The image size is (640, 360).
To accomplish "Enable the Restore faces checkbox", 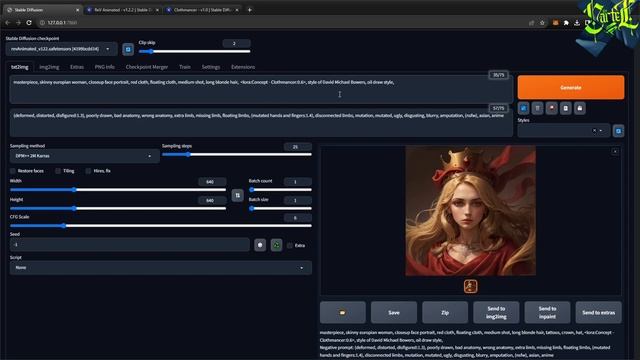I will pos(13,171).
